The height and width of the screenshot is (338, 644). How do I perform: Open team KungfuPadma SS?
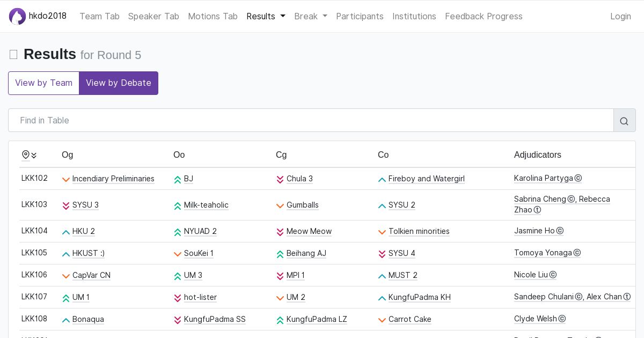[215, 319]
